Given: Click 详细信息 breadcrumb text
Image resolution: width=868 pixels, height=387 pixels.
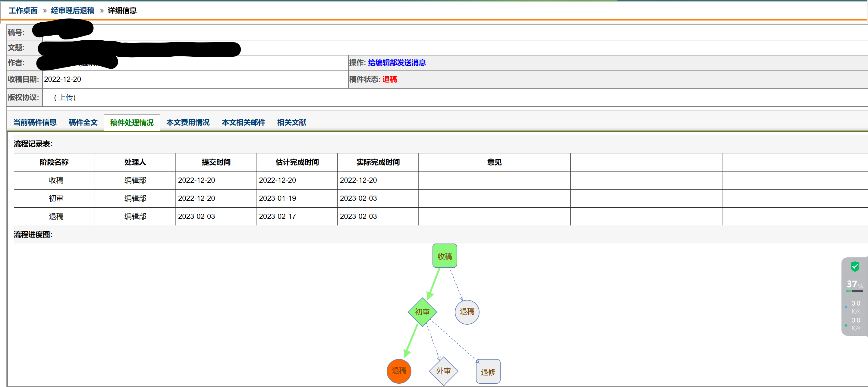Looking at the screenshot, I should [x=122, y=11].
